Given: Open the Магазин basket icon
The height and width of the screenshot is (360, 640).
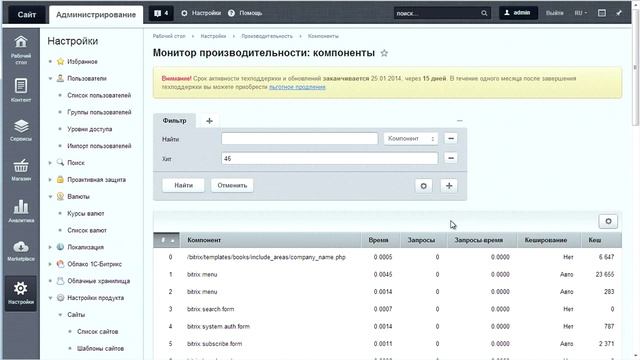Looking at the screenshot, I should click(x=21, y=166).
